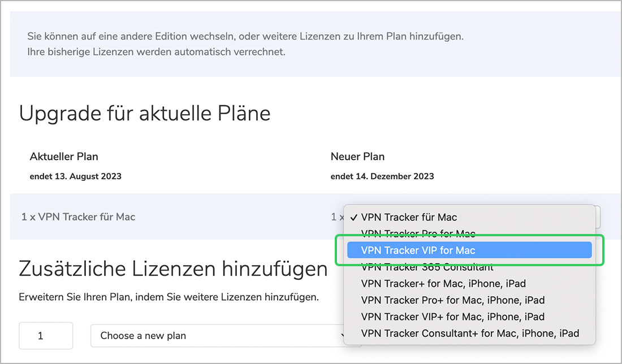Click the "Upgrade für aktuelle Pläne" heading

tap(145, 114)
